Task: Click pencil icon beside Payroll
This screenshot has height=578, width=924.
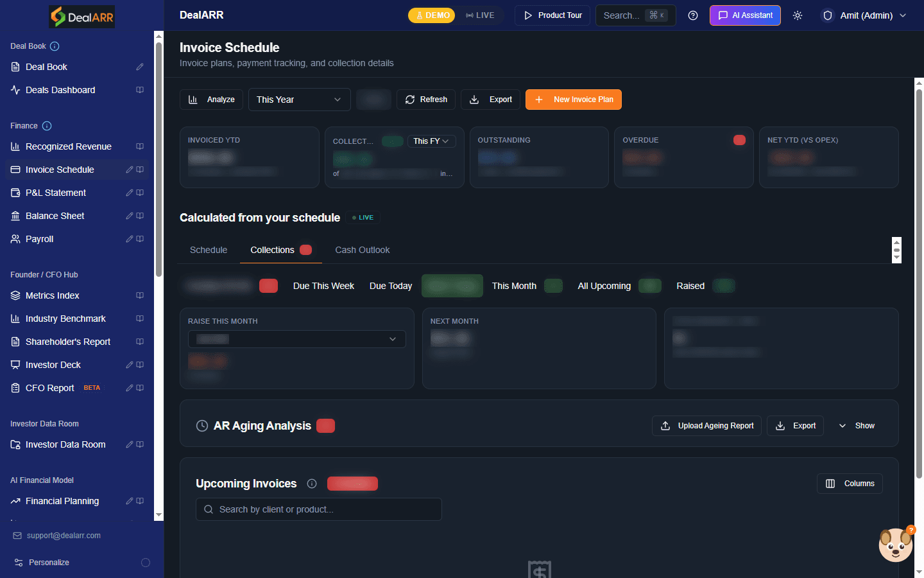Action: (130, 239)
